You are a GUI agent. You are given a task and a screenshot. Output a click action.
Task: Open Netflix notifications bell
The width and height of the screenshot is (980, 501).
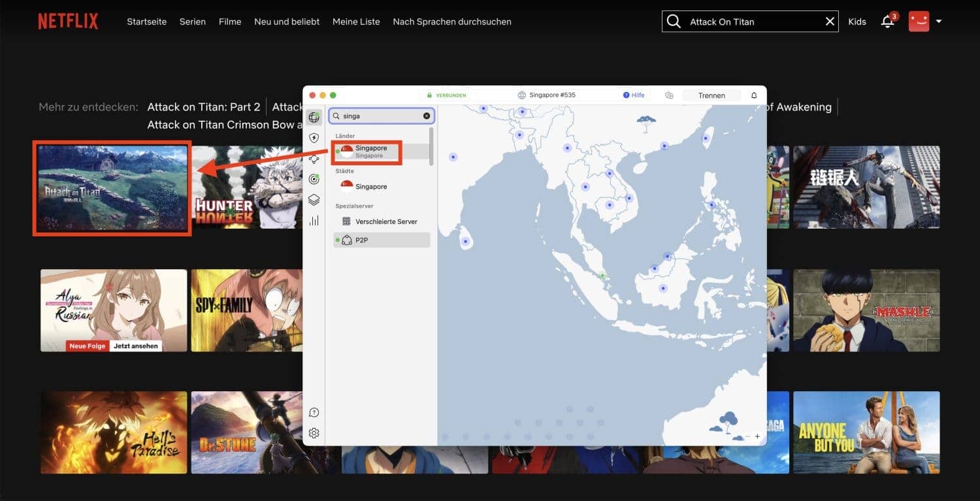click(x=887, y=22)
